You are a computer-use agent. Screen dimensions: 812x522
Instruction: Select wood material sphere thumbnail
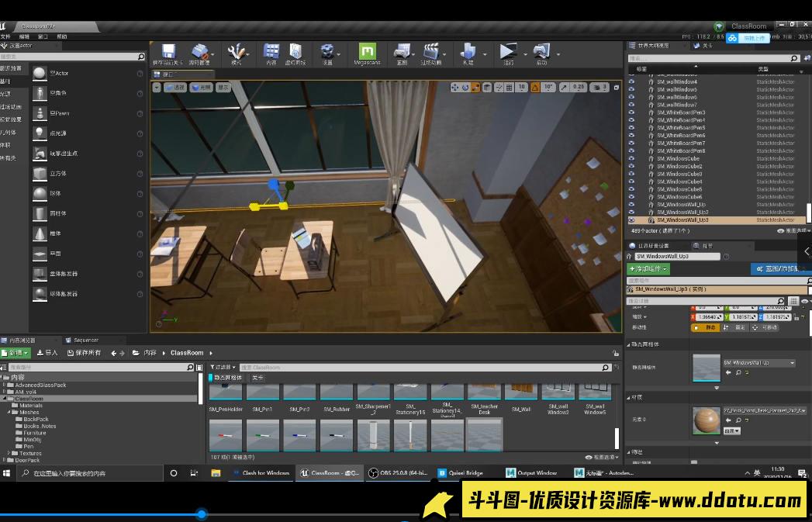point(707,421)
